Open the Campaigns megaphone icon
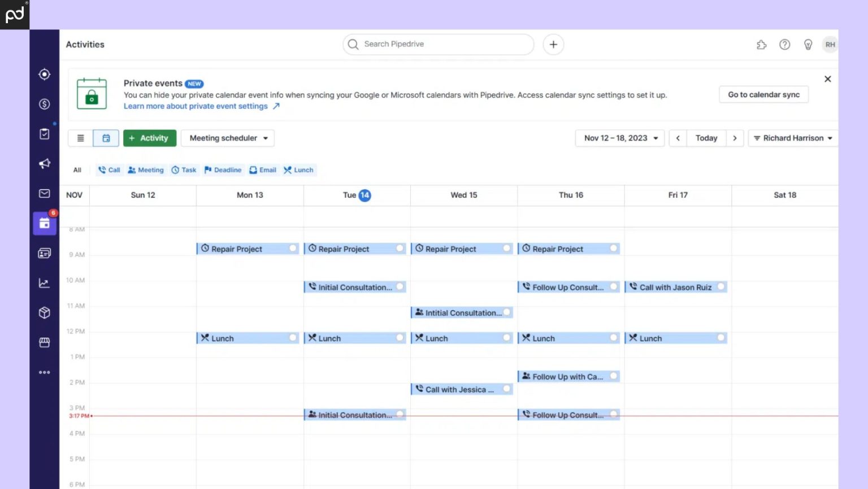868x489 pixels. click(x=44, y=163)
